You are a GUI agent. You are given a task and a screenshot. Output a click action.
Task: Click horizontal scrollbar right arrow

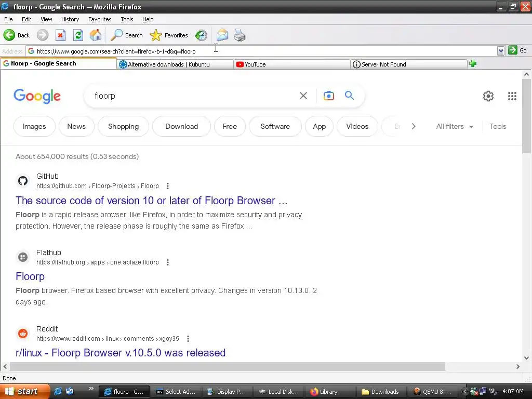click(518, 366)
